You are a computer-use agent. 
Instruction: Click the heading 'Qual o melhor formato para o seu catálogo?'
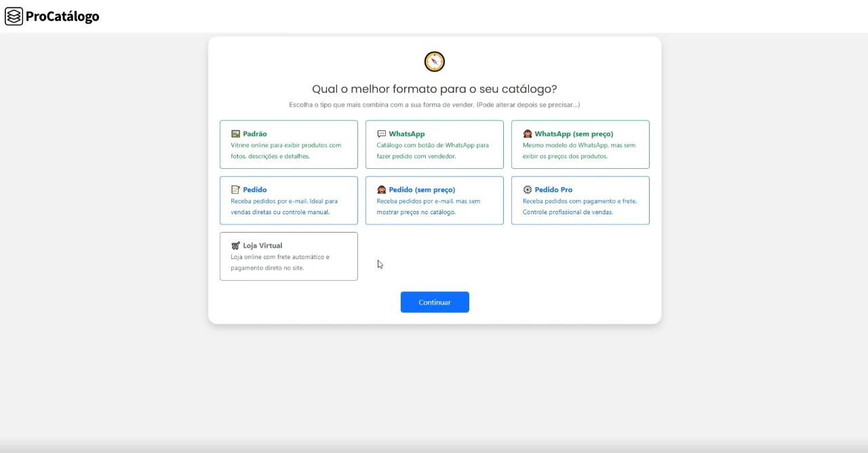(435, 89)
